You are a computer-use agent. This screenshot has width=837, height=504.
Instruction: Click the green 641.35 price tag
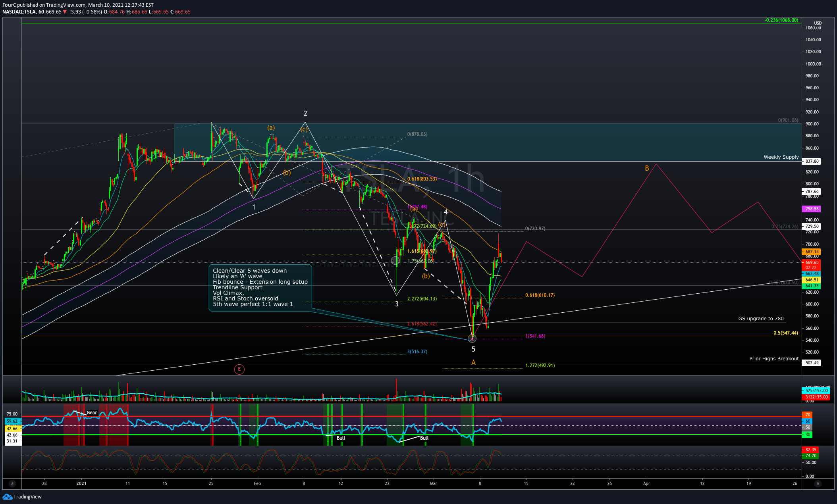[x=812, y=286]
